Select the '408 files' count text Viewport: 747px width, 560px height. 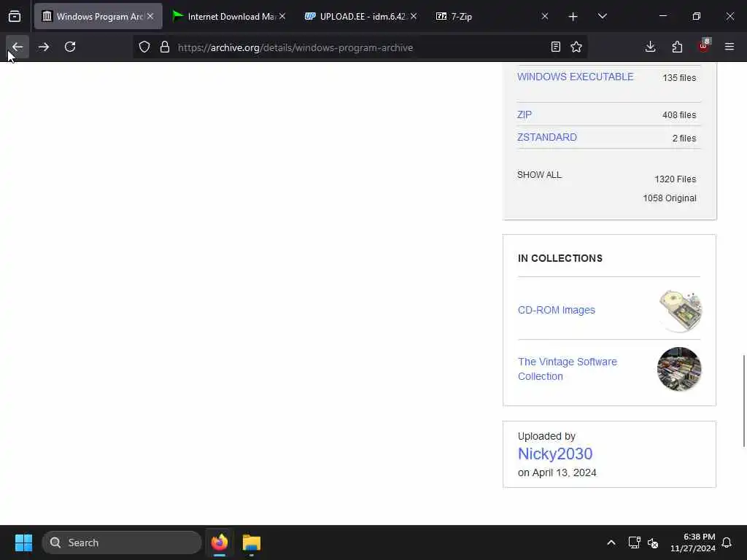pyautogui.click(x=679, y=114)
